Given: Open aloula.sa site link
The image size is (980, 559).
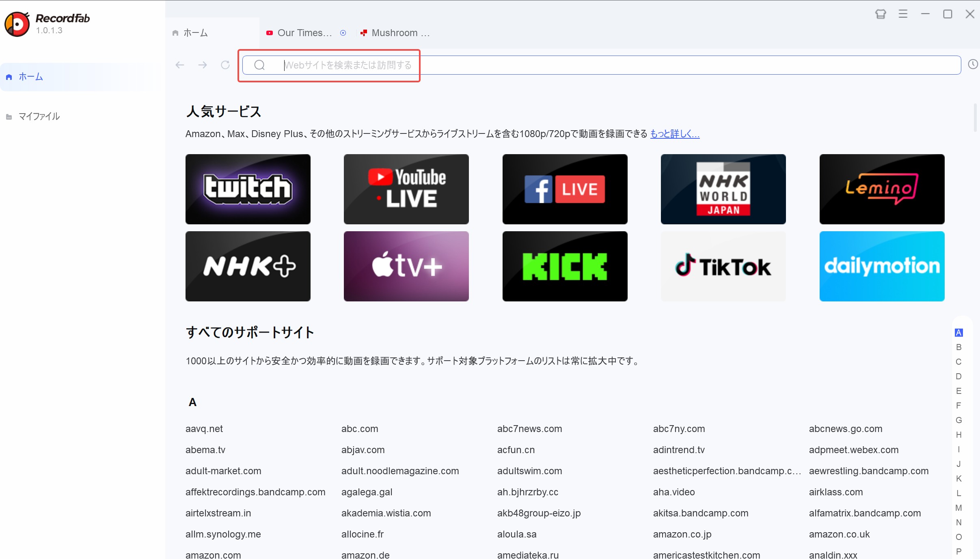Looking at the screenshot, I should pos(517,534).
